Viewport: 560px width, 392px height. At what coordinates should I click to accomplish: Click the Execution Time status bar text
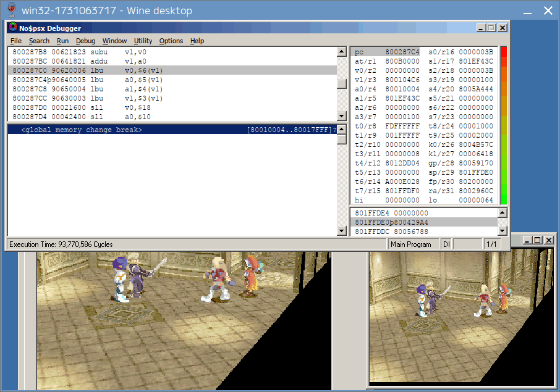[61, 244]
